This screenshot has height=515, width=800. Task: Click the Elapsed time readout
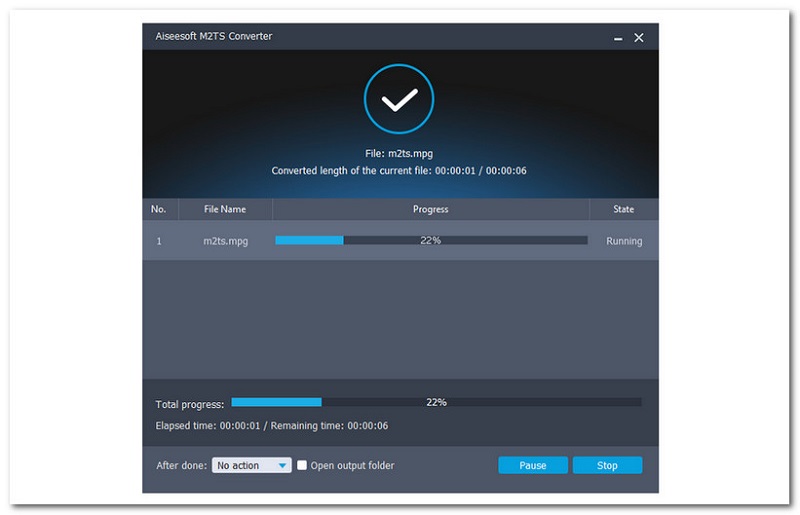click(271, 426)
